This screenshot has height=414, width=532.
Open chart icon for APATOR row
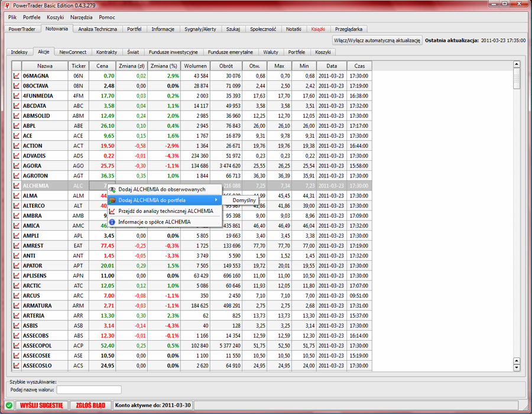point(17,266)
